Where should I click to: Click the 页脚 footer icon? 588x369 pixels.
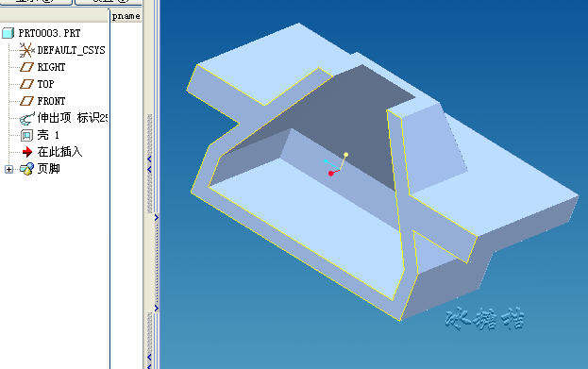27,169
